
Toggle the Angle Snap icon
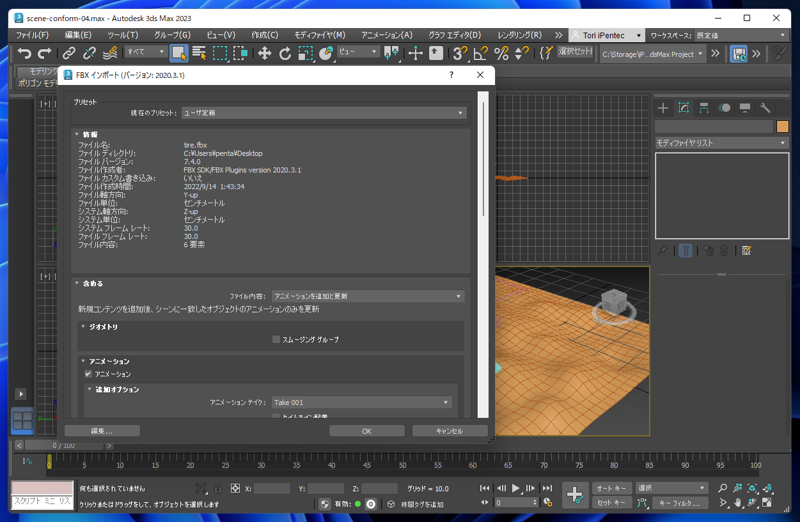coord(481,53)
